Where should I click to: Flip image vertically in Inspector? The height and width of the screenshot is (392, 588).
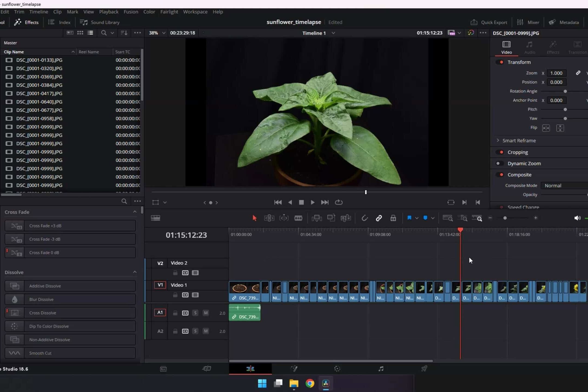(x=560, y=128)
